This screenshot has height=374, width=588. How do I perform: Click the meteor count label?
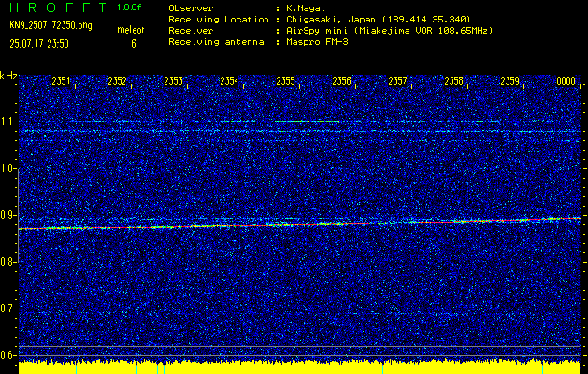coord(131,30)
